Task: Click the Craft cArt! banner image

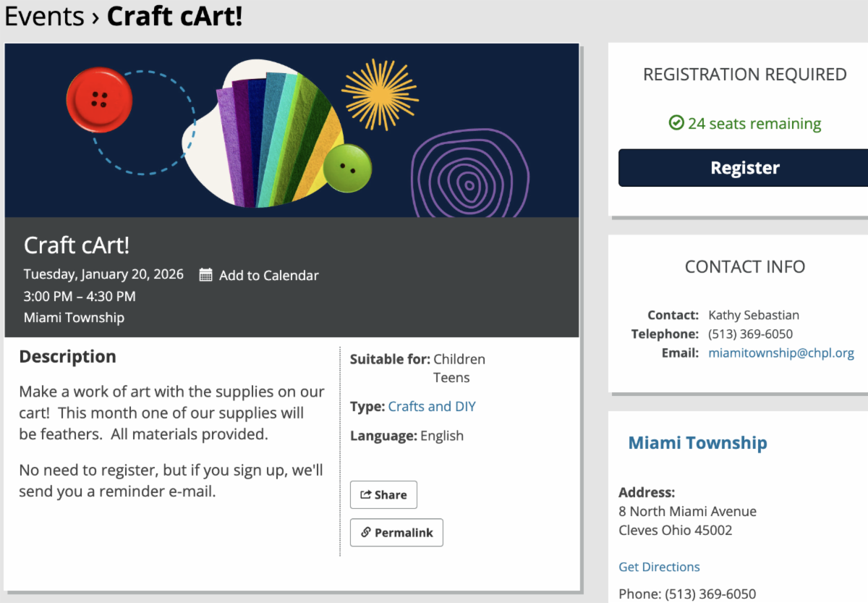Action: pyautogui.click(x=292, y=130)
